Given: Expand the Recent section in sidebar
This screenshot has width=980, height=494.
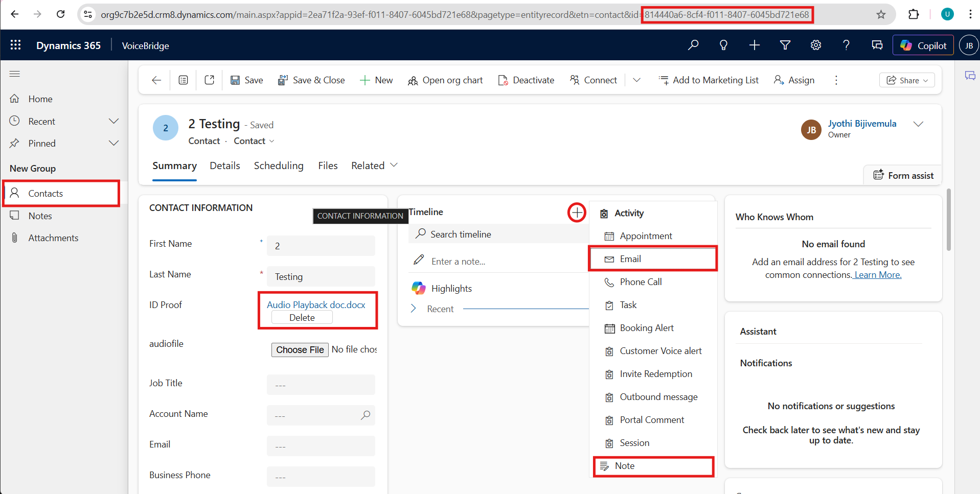Looking at the screenshot, I should pos(113,122).
